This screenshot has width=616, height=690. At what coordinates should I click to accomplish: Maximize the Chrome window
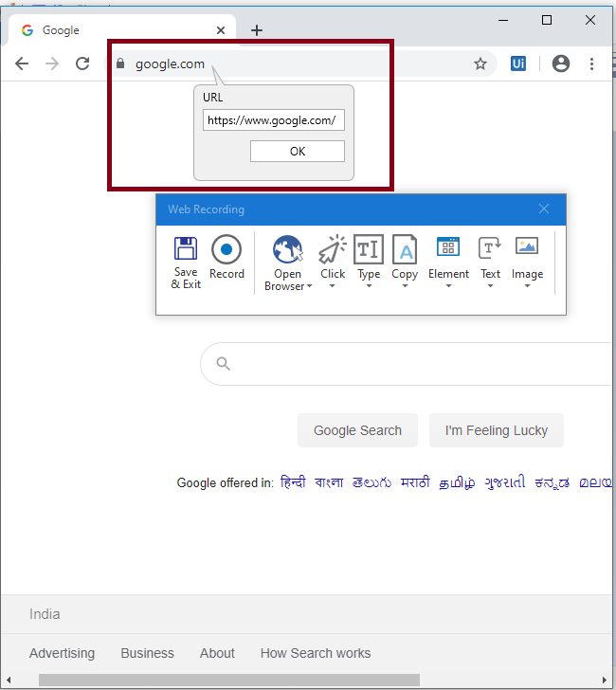547,20
